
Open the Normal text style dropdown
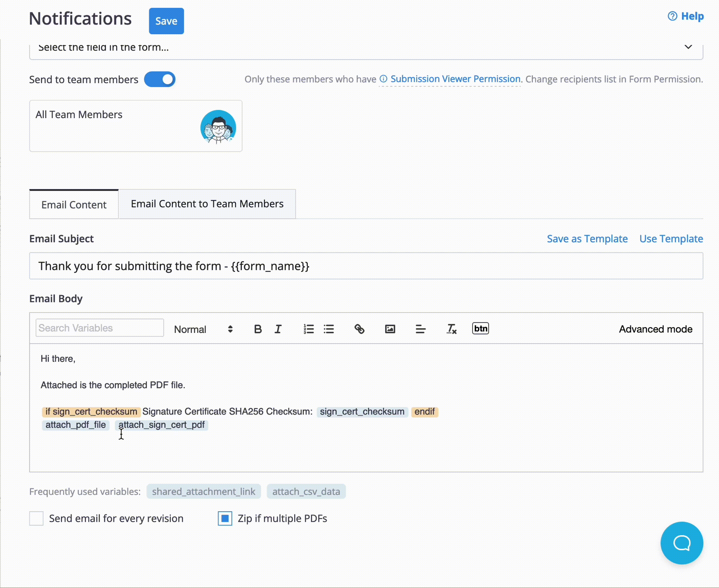click(x=203, y=329)
